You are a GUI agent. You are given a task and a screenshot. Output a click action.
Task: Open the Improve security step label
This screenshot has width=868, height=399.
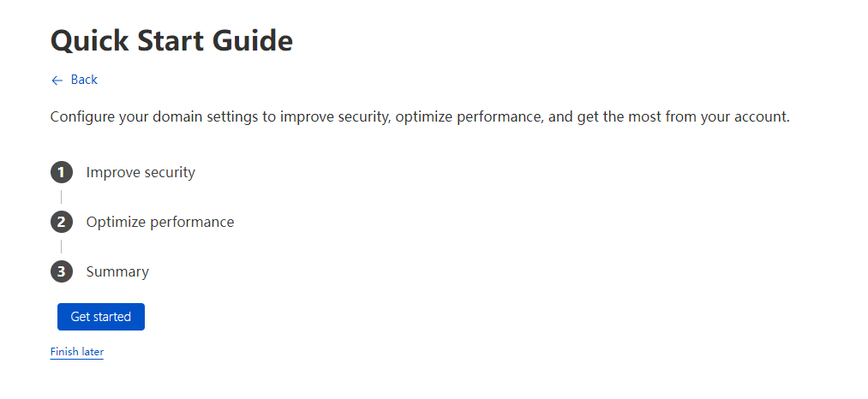point(141,172)
